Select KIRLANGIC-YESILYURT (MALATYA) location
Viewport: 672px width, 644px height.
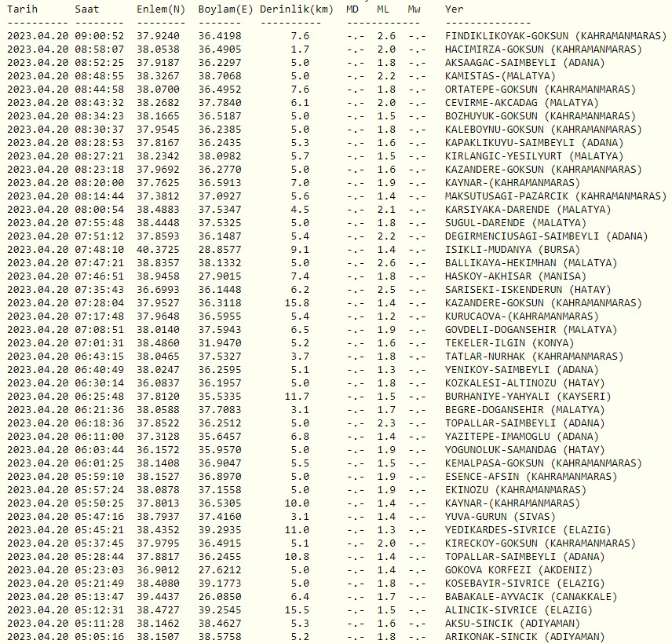tap(535, 156)
